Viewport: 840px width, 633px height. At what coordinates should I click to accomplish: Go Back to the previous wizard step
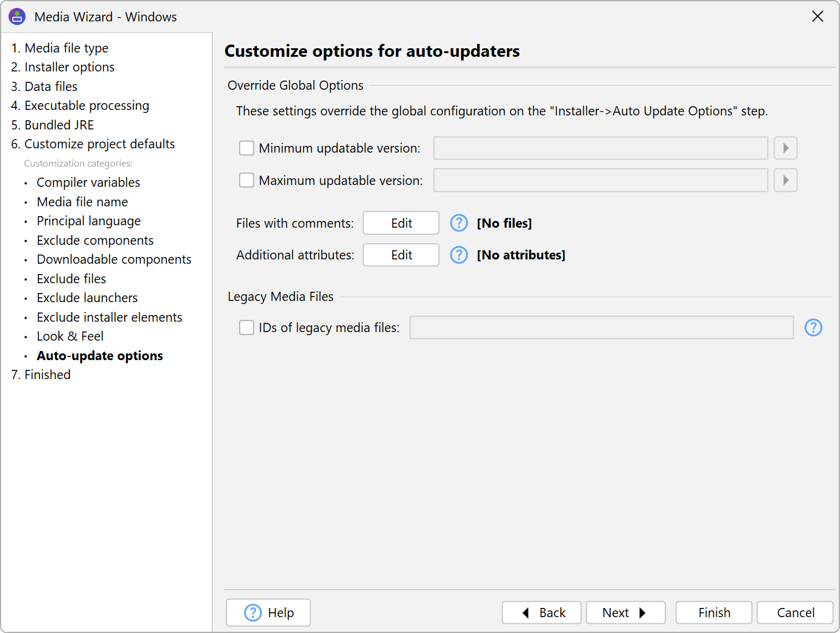(x=541, y=613)
